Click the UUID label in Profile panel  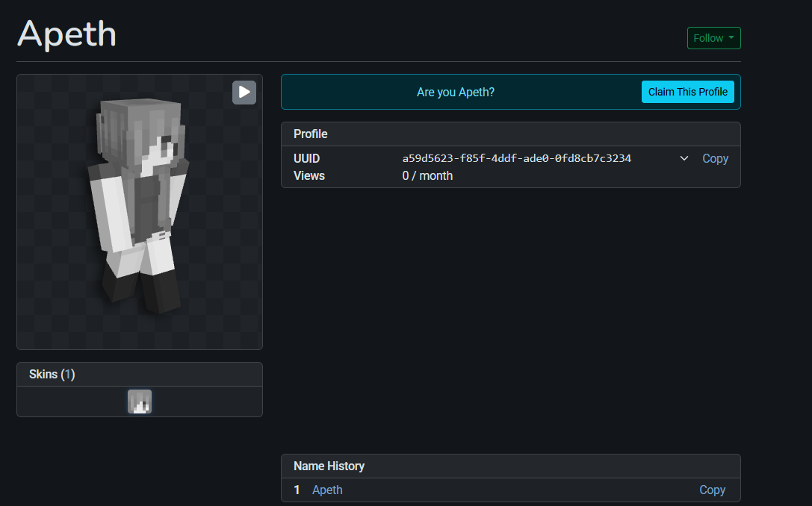pos(307,158)
